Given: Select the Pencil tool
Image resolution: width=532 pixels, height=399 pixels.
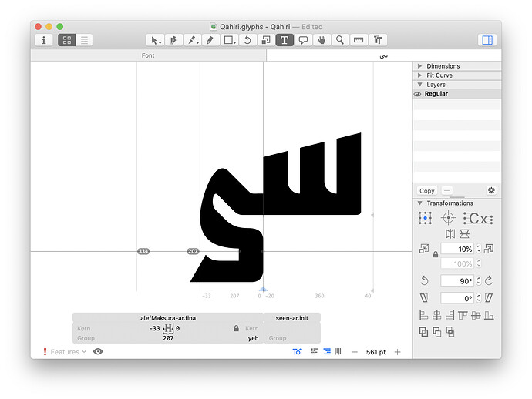Looking at the screenshot, I should point(210,40).
